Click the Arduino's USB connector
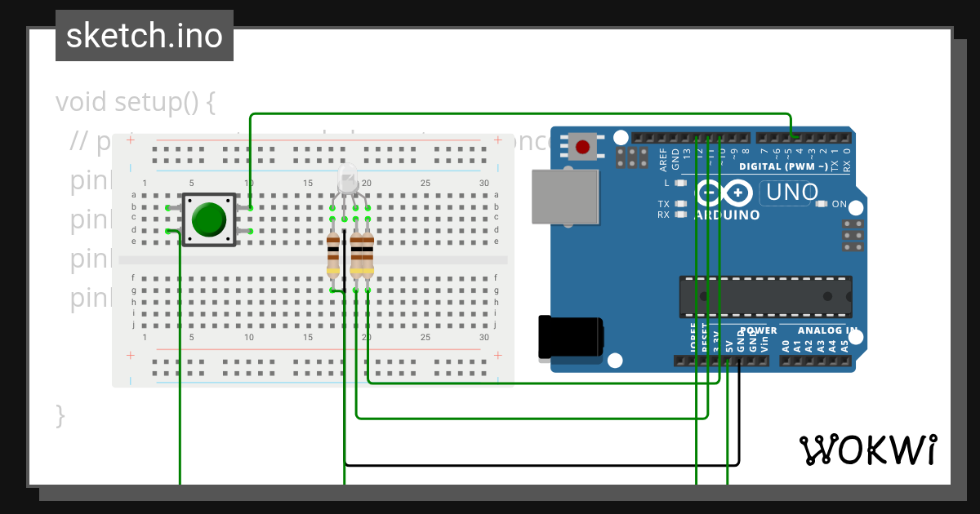Image resolution: width=980 pixels, height=514 pixels. click(567, 196)
